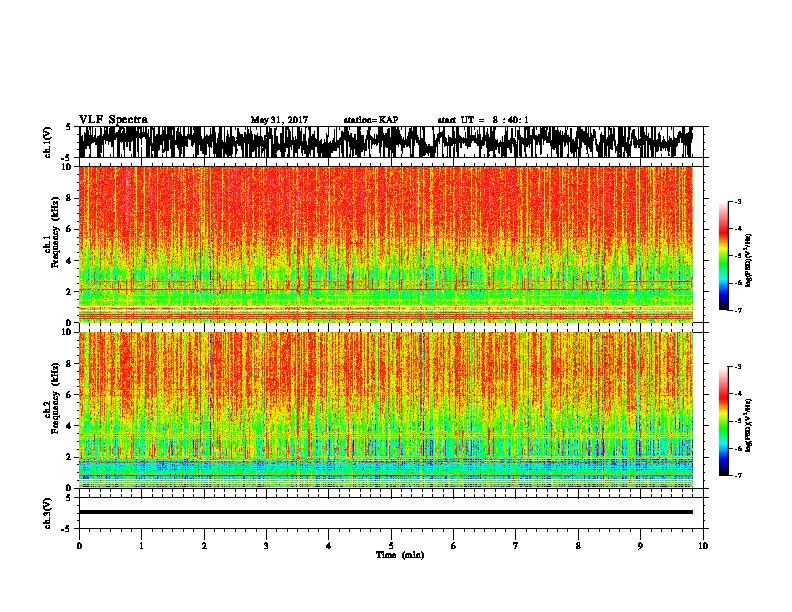Click the '2' kHz tick on ch.2 axis
This screenshot has width=792, height=612.
click(x=70, y=457)
